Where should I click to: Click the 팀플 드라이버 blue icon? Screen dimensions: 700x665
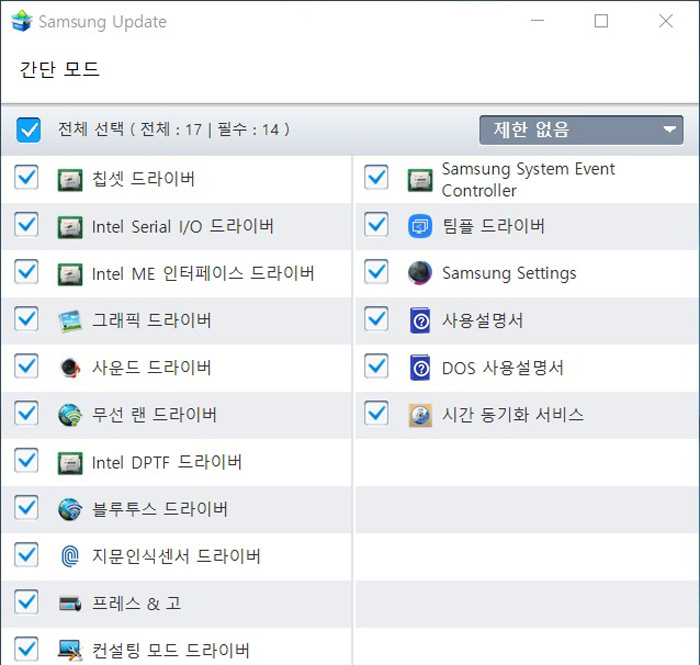[x=419, y=226]
